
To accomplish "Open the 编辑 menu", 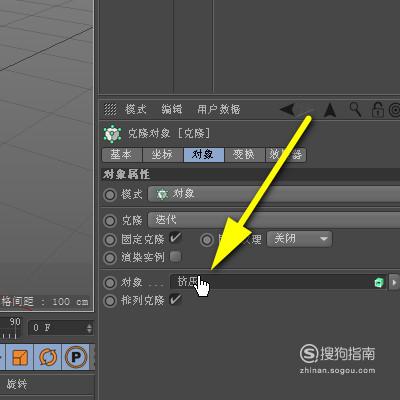I will 172,109.
